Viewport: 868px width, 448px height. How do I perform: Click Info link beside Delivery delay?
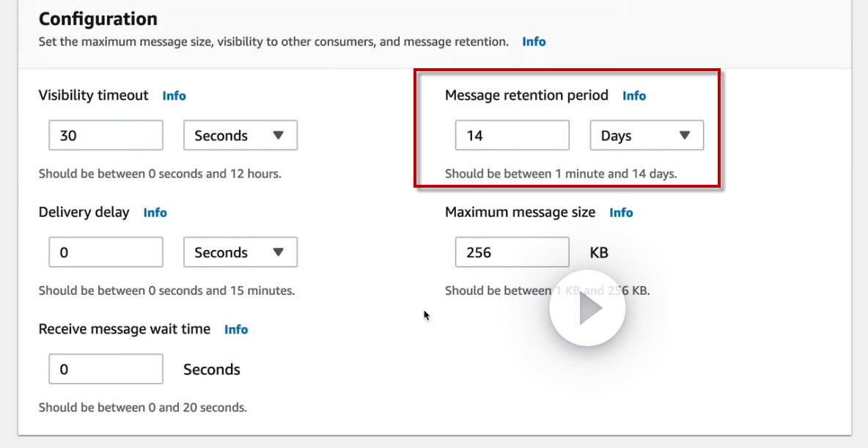coord(155,213)
